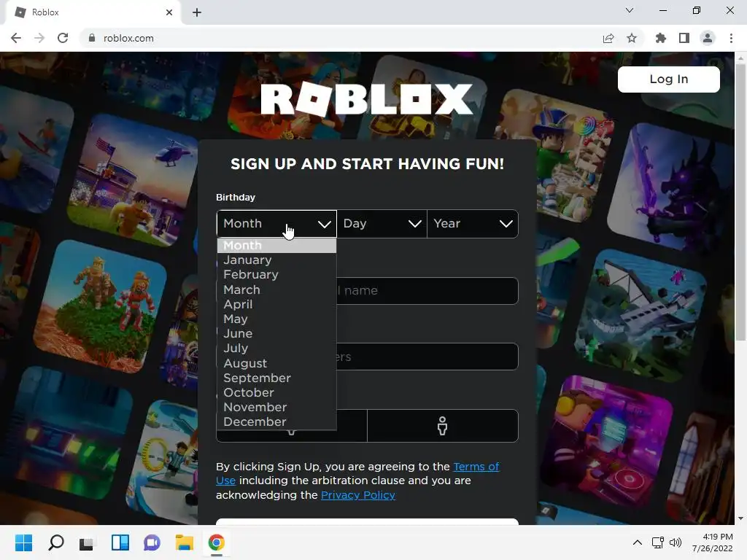Show hidden tray icons chevron
747x560 pixels.
pyautogui.click(x=638, y=542)
